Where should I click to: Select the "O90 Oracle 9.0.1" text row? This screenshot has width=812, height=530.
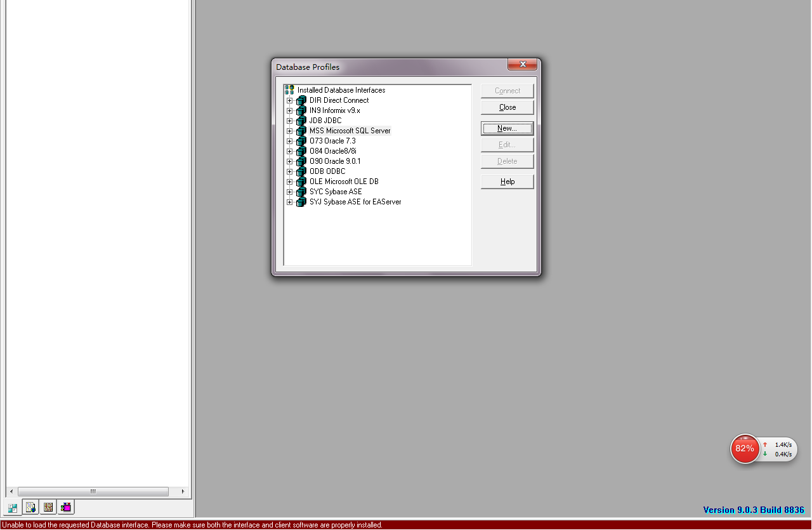[x=335, y=161]
